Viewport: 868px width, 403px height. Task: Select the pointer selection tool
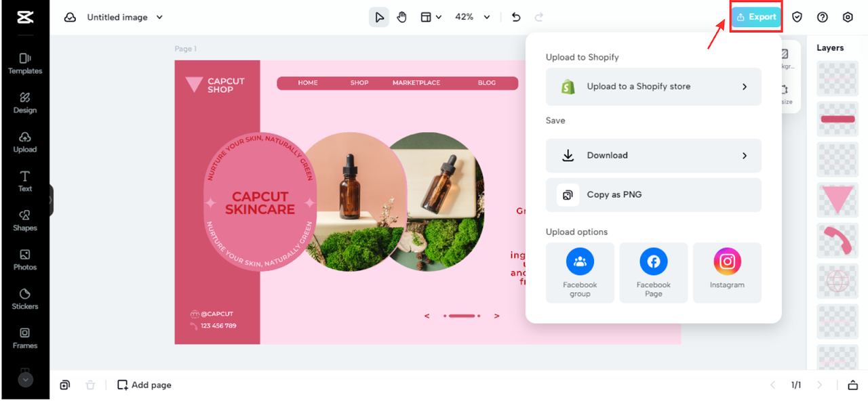379,17
